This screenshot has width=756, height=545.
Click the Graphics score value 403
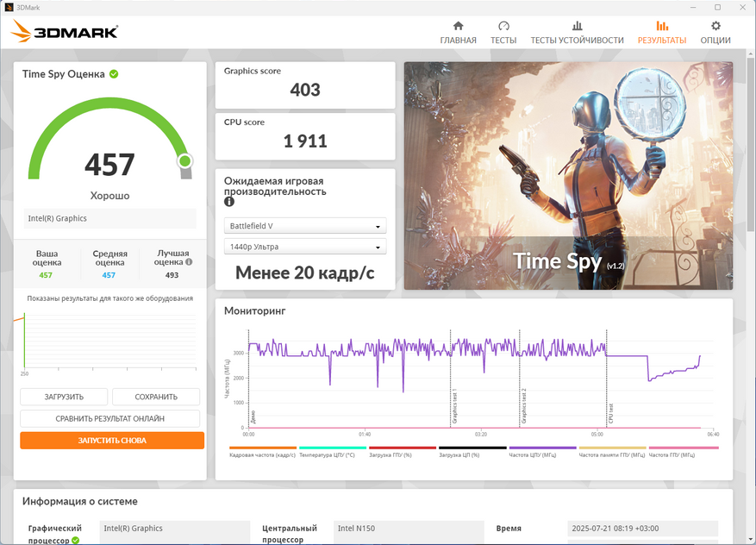pos(304,90)
